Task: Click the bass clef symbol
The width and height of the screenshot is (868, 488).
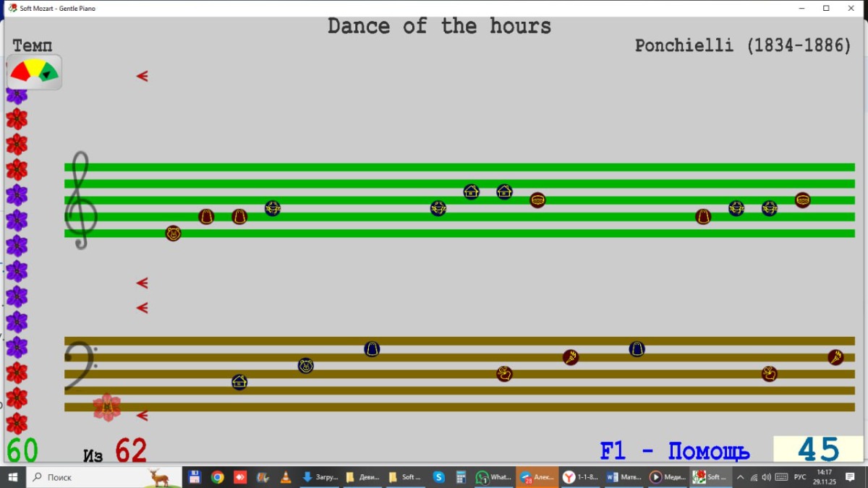Action: (78, 367)
